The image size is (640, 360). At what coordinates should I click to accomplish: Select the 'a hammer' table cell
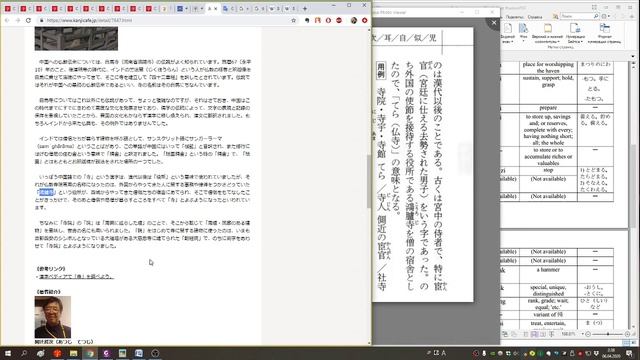tap(548, 274)
